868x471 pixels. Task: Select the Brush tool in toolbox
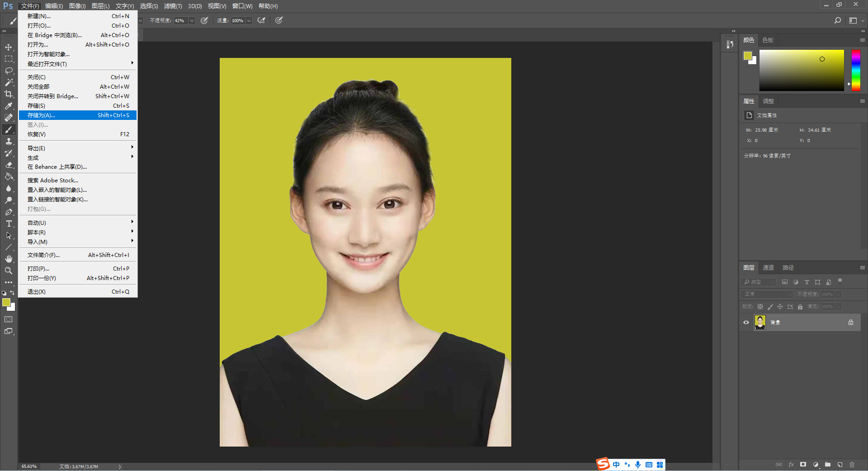coord(9,129)
